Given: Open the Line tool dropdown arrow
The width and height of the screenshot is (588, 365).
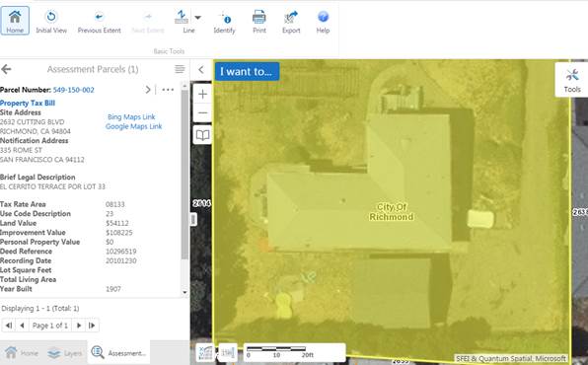Looking at the screenshot, I should [x=198, y=17].
